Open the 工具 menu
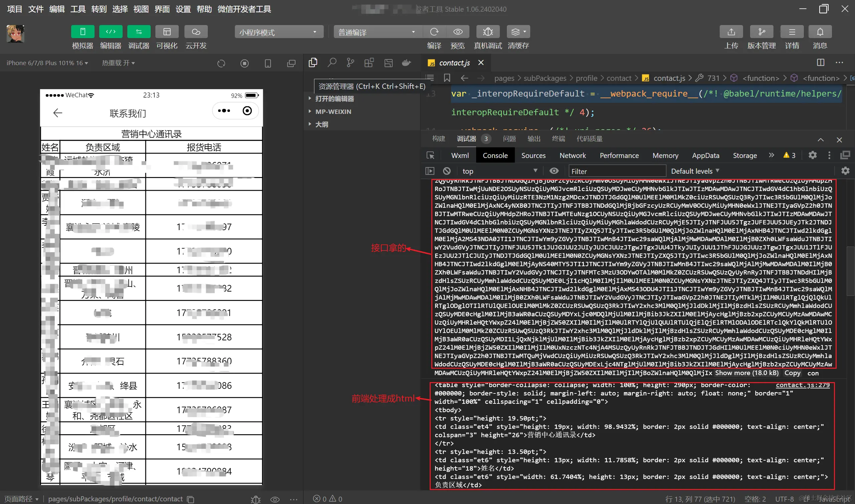This screenshot has height=504, width=855. 78,9
